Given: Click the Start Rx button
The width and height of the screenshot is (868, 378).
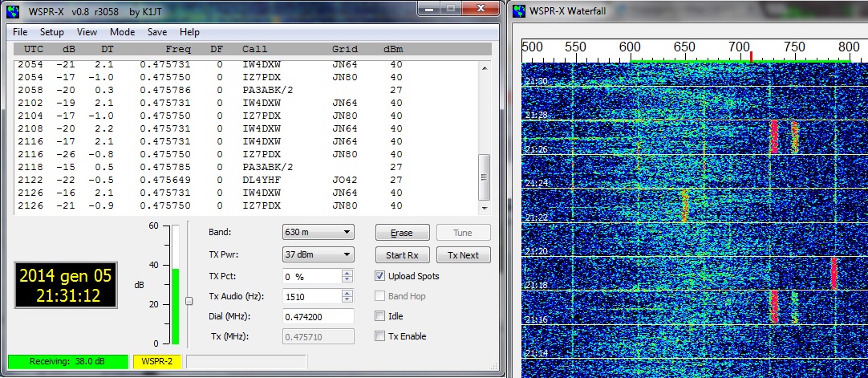Looking at the screenshot, I should [402, 255].
